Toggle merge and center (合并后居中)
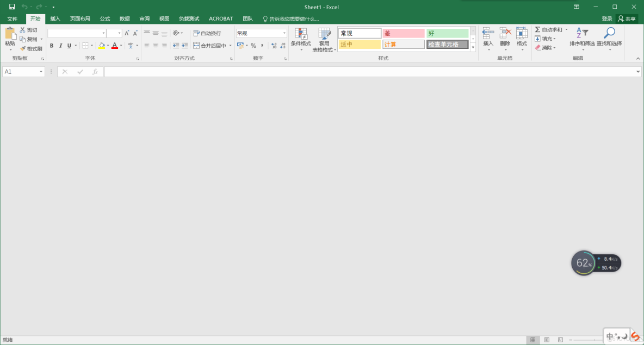The image size is (644, 345). (208, 46)
